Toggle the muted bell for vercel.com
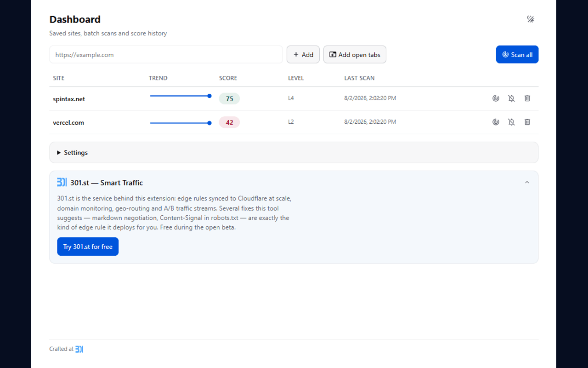 click(511, 122)
